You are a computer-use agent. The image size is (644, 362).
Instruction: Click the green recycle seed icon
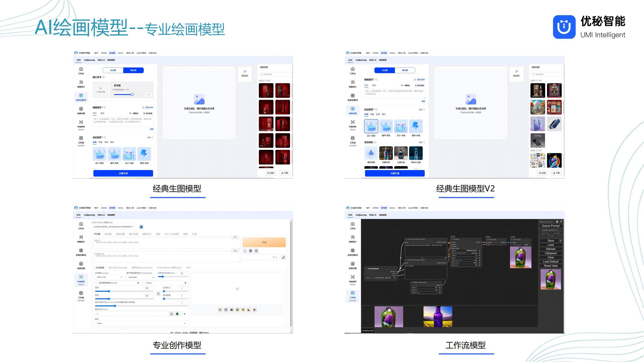click(177, 314)
